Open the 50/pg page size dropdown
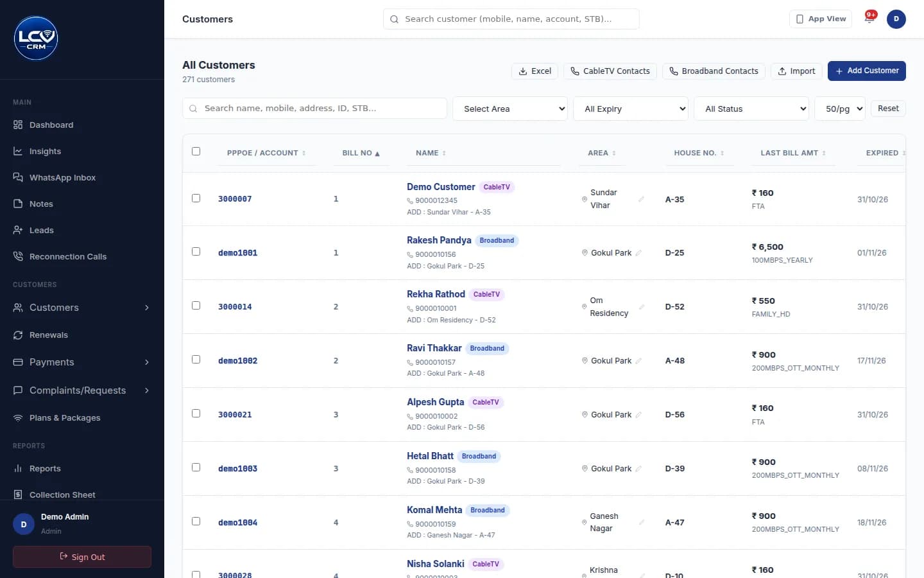 click(840, 109)
